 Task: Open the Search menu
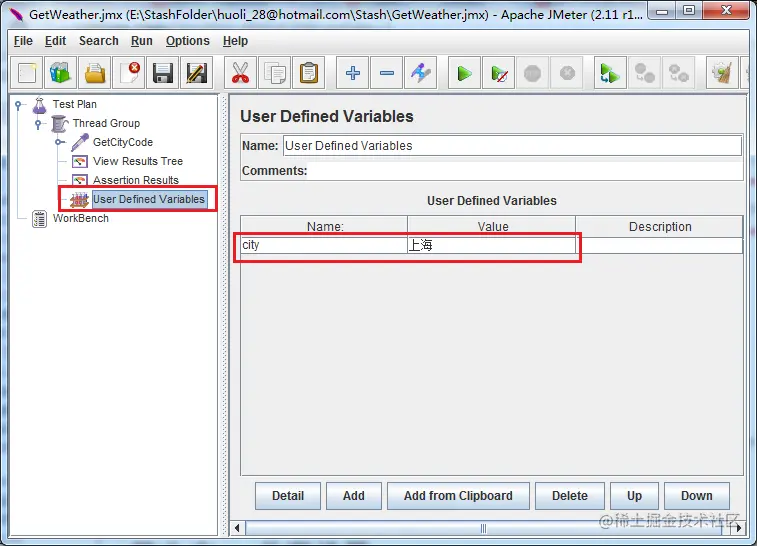[98, 41]
